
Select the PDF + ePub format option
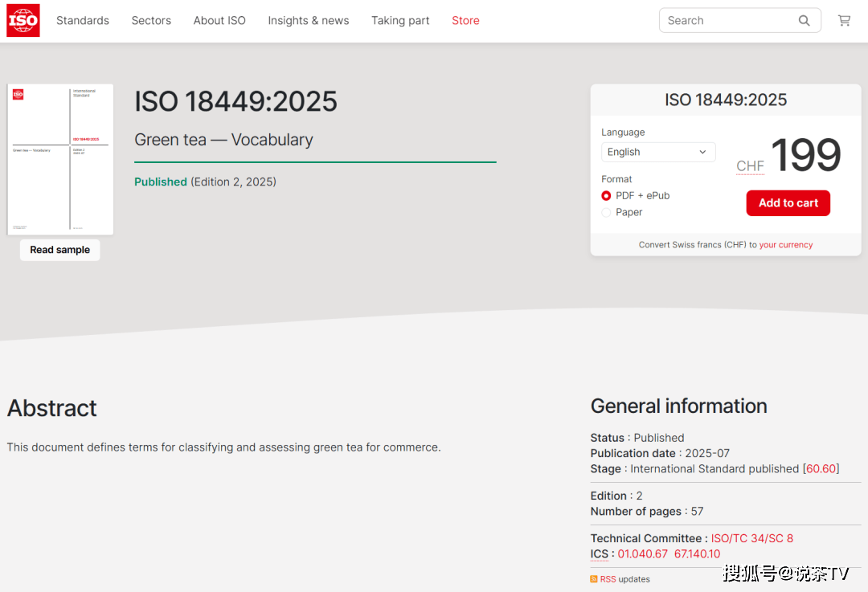click(606, 196)
